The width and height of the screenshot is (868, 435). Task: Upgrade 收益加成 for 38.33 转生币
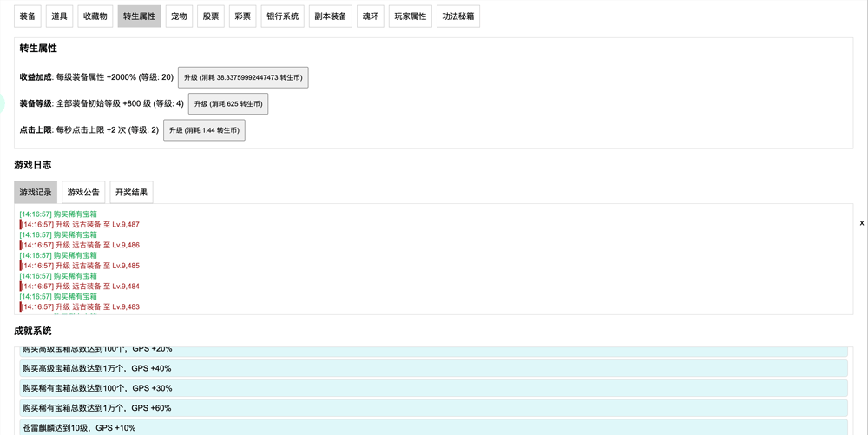tap(243, 77)
